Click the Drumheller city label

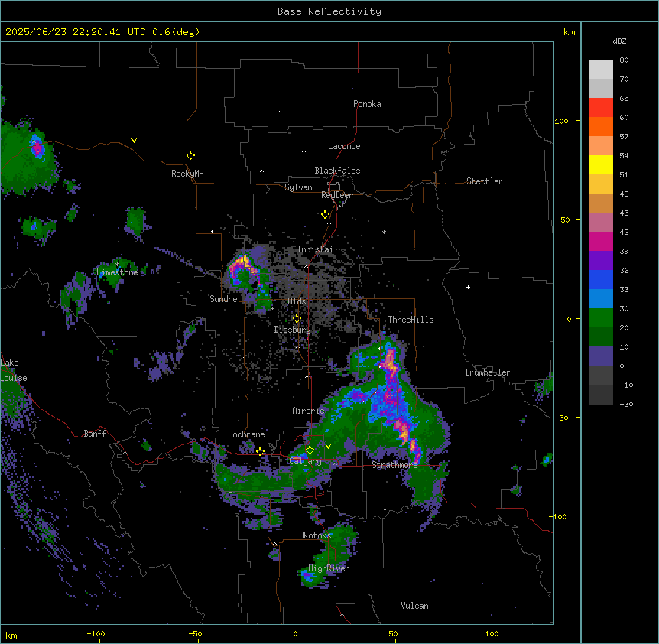[488, 372]
